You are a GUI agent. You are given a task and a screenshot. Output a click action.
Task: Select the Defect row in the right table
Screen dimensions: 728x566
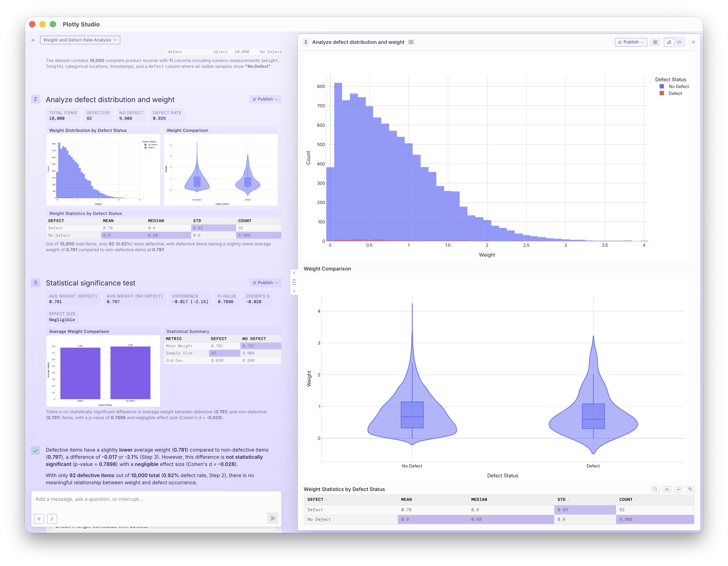point(499,510)
